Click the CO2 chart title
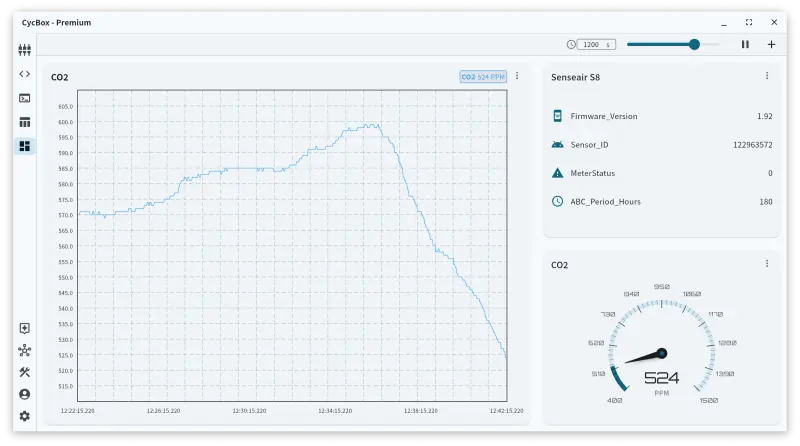 pyautogui.click(x=59, y=77)
